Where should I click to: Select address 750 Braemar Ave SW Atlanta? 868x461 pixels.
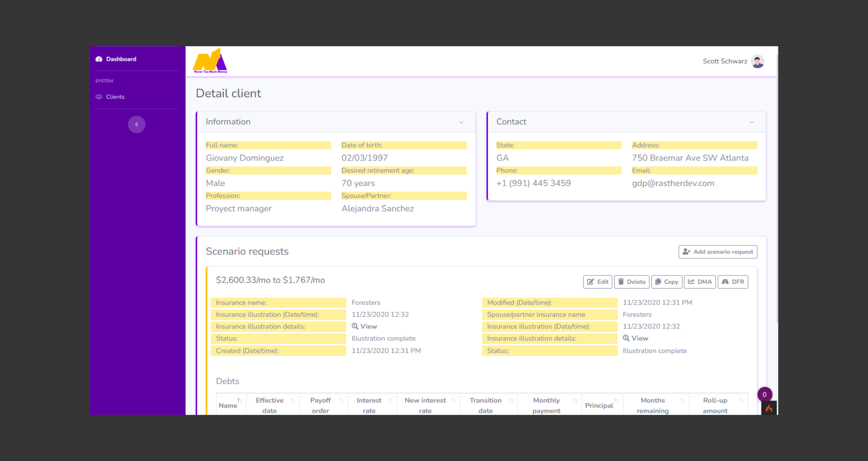point(690,158)
